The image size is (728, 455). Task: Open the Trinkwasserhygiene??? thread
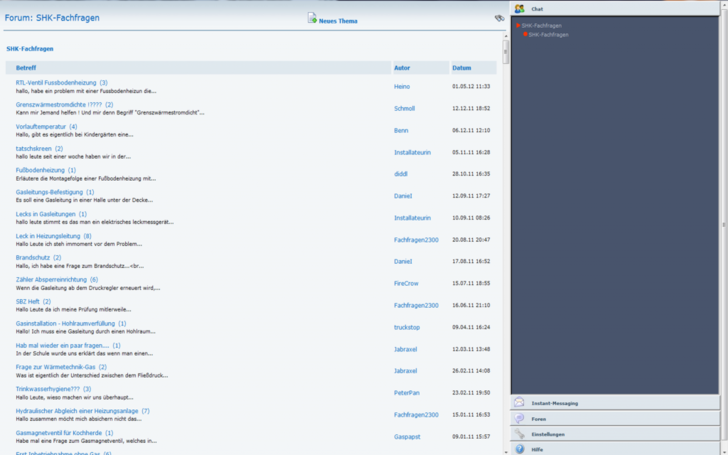pyautogui.click(x=48, y=389)
